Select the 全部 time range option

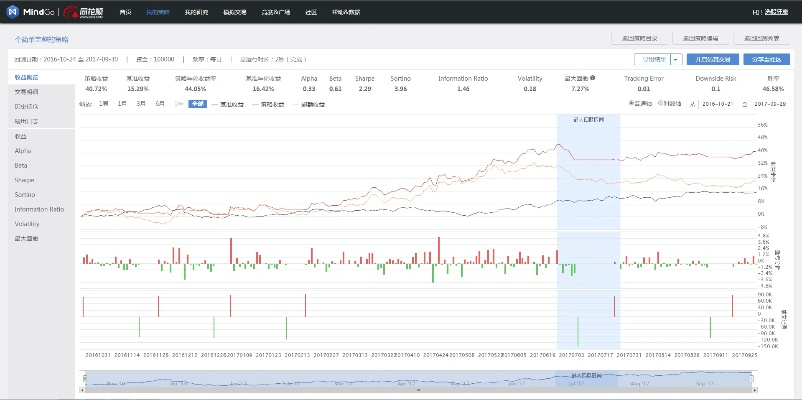click(x=195, y=103)
